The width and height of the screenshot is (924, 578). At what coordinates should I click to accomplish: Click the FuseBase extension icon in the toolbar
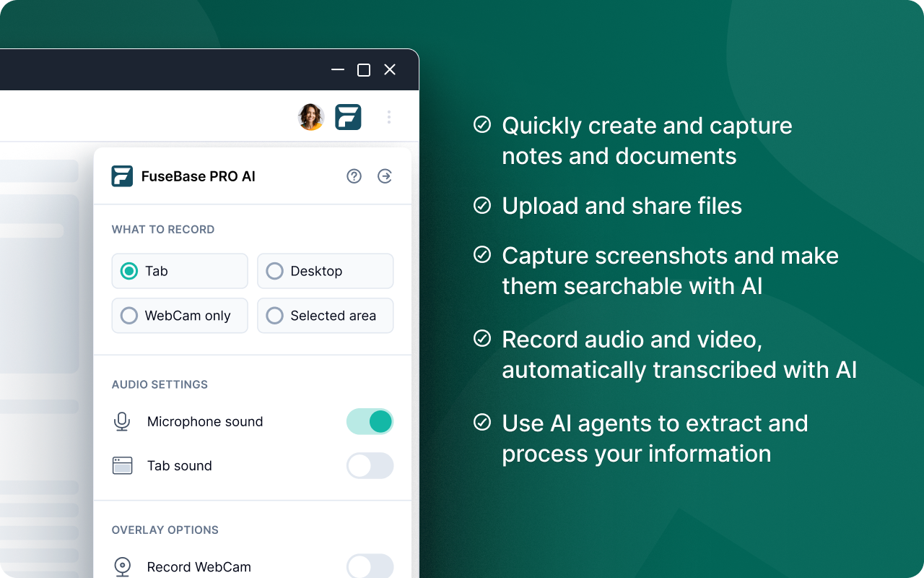click(x=348, y=116)
